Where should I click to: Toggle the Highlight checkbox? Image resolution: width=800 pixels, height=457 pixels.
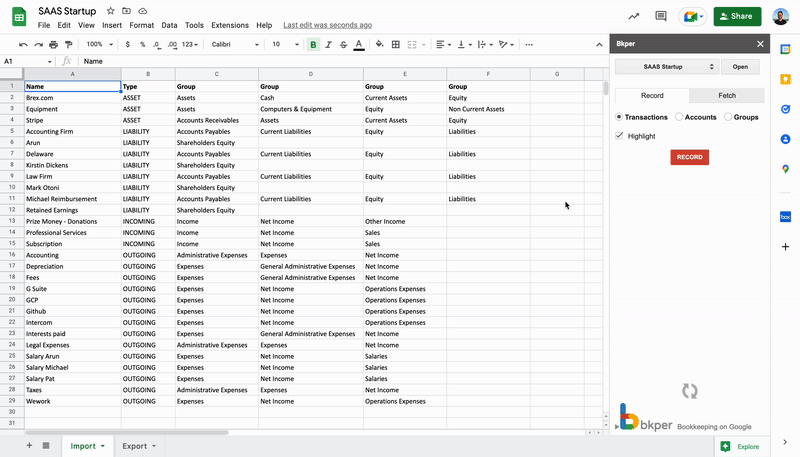pyautogui.click(x=619, y=136)
